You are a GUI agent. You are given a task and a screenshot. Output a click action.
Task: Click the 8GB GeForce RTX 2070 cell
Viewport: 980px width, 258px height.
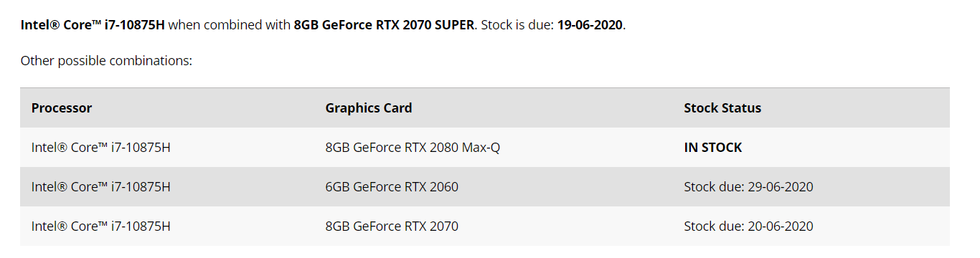click(x=392, y=226)
